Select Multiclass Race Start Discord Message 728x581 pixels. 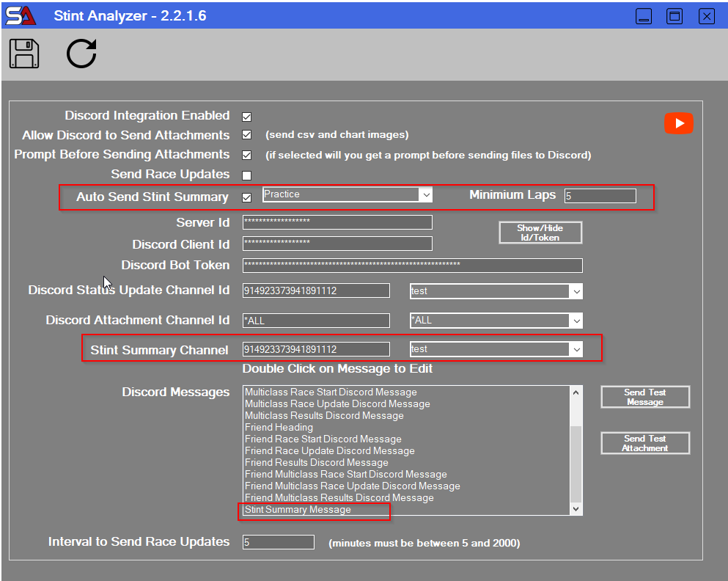pos(331,392)
